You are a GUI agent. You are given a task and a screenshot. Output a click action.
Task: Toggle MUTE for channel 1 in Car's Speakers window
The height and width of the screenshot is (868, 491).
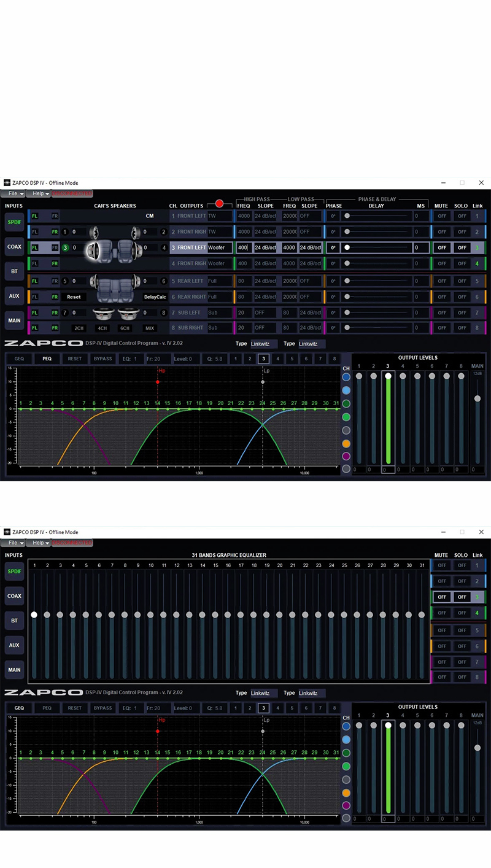point(441,216)
